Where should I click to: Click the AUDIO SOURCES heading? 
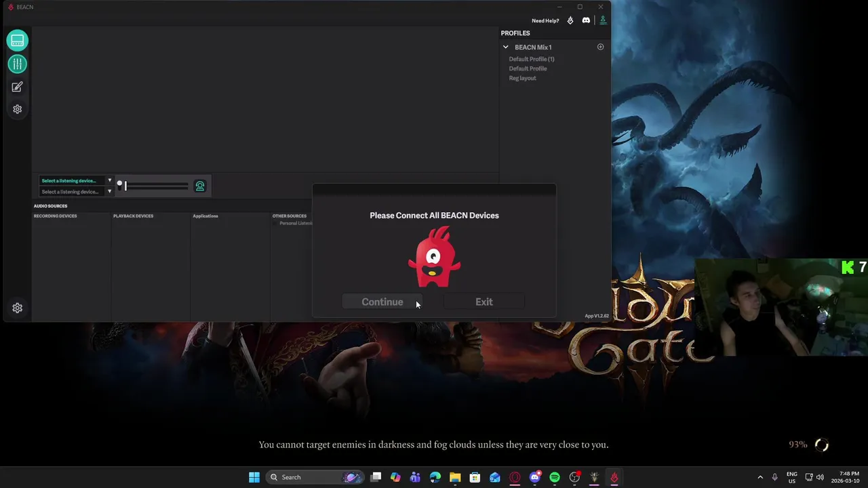point(51,206)
